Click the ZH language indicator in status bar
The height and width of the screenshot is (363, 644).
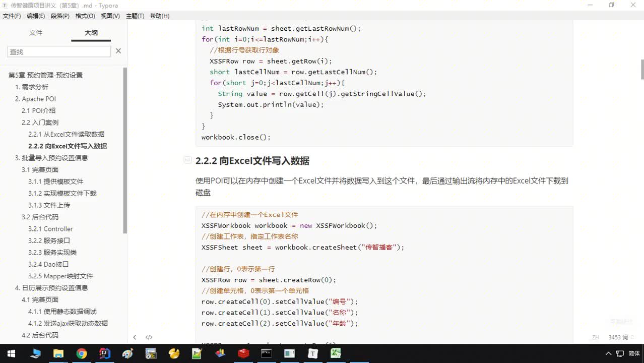click(x=596, y=337)
